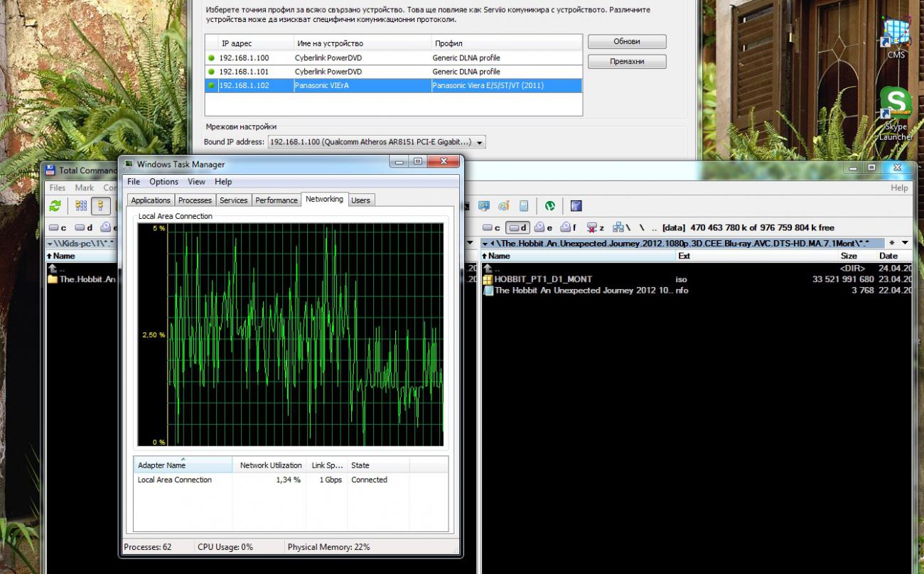Click the Windows Task Manager title icon
The width and height of the screenshot is (924, 574).
pos(129,164)
